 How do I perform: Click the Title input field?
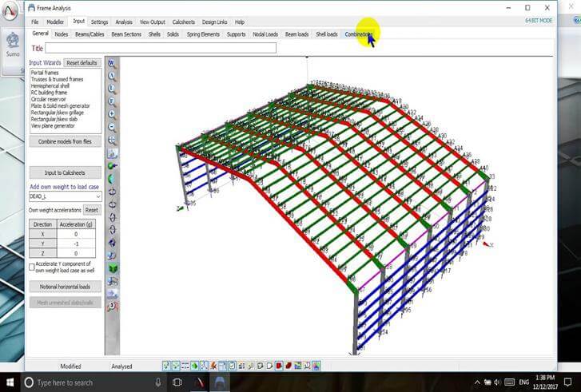pyautogui.click(x=160, y=48)
